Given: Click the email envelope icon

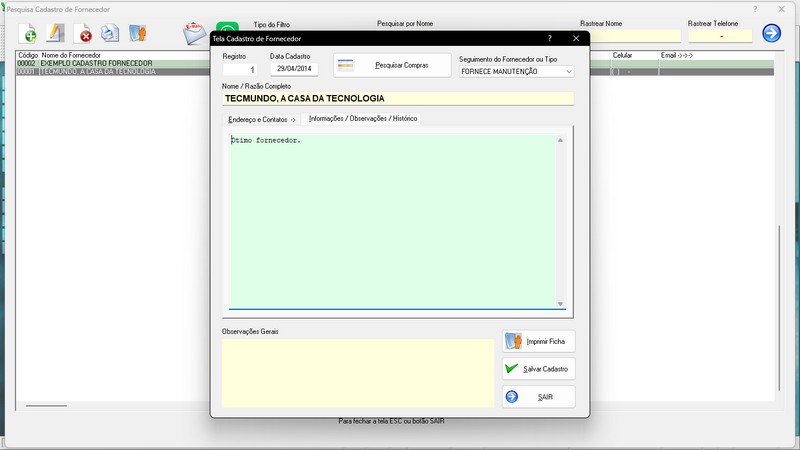Looking at the screenshot, I should [x=194, y=33].
